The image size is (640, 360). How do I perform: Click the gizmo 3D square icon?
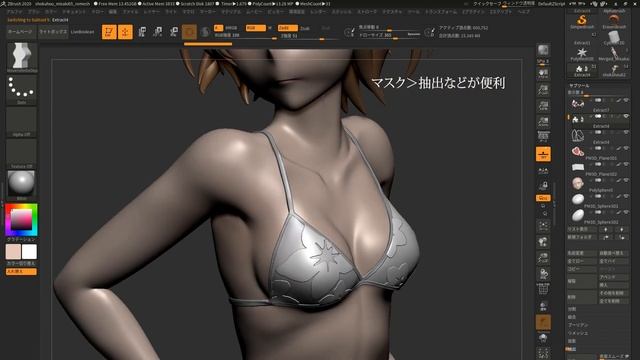pos(189,32)
